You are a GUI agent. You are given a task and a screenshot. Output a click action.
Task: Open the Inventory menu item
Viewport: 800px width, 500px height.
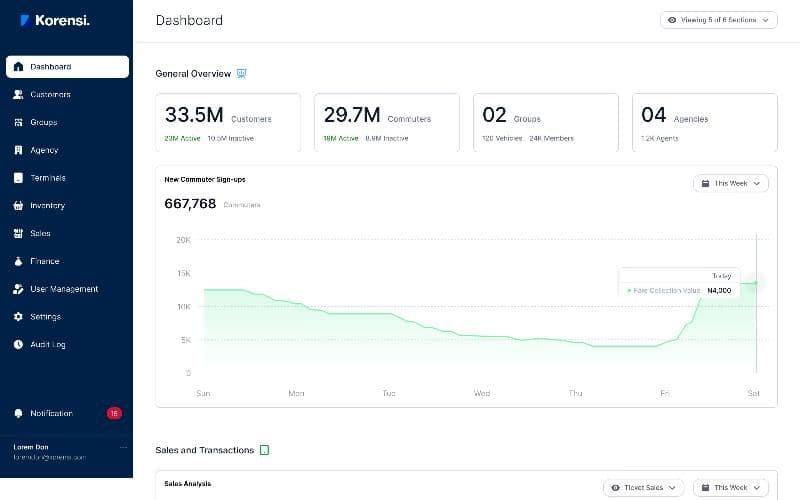pyautogui.click(x=67, y=206)
